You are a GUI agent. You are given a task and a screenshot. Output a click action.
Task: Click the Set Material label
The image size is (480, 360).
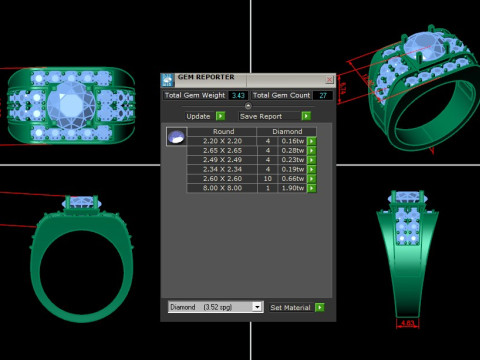290,307
